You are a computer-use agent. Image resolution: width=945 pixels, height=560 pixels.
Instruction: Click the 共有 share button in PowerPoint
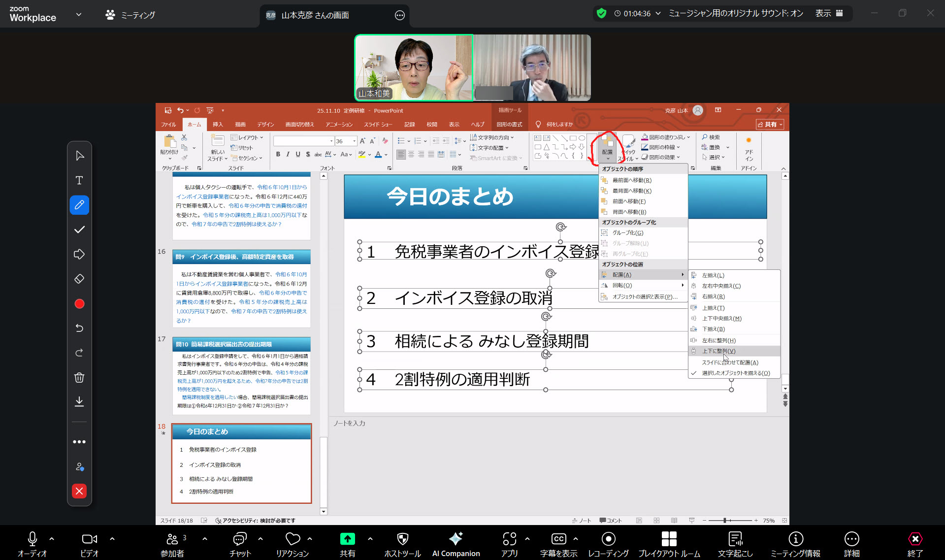[x=770, y=125]
